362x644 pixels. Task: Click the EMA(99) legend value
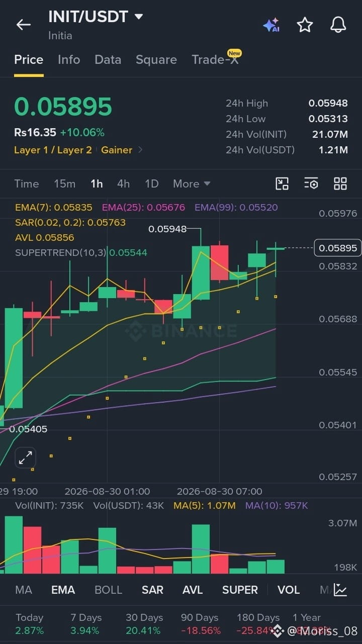(236, 207)
